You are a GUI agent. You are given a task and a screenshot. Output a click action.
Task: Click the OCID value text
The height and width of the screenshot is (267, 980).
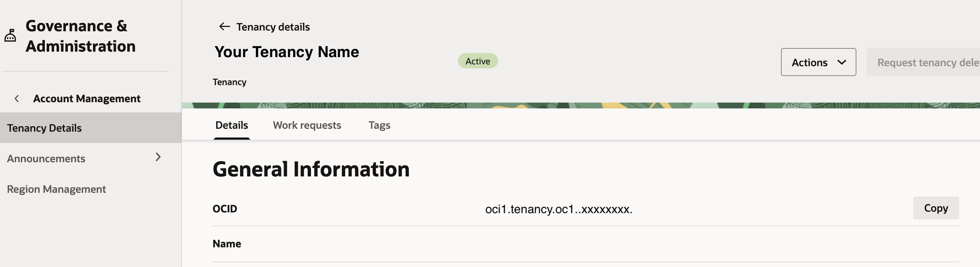pyautogui.click(x=558, y=209)
